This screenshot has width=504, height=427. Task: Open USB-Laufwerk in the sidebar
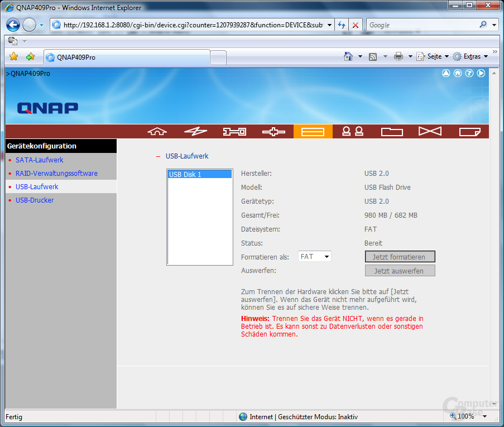tap(37, 187)
